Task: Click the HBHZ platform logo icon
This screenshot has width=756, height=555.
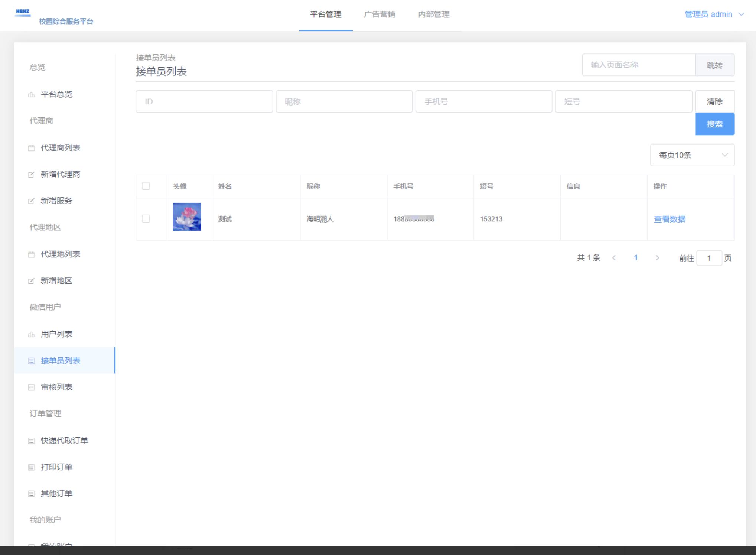Action: (23, 13)
